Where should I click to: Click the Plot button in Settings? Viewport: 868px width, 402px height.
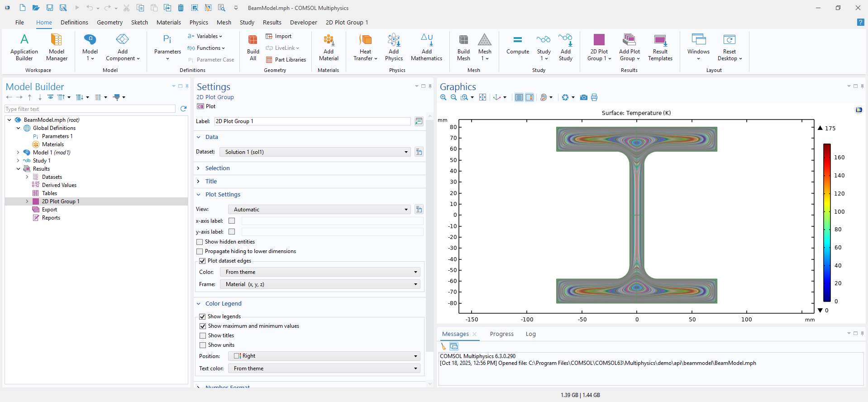206,106
